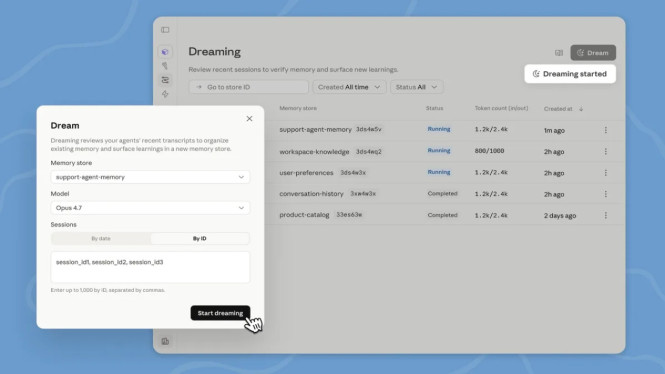Click the 1m ago timestamp
The width and height of the screenshot is (665, 374).
tap(554, 130)
